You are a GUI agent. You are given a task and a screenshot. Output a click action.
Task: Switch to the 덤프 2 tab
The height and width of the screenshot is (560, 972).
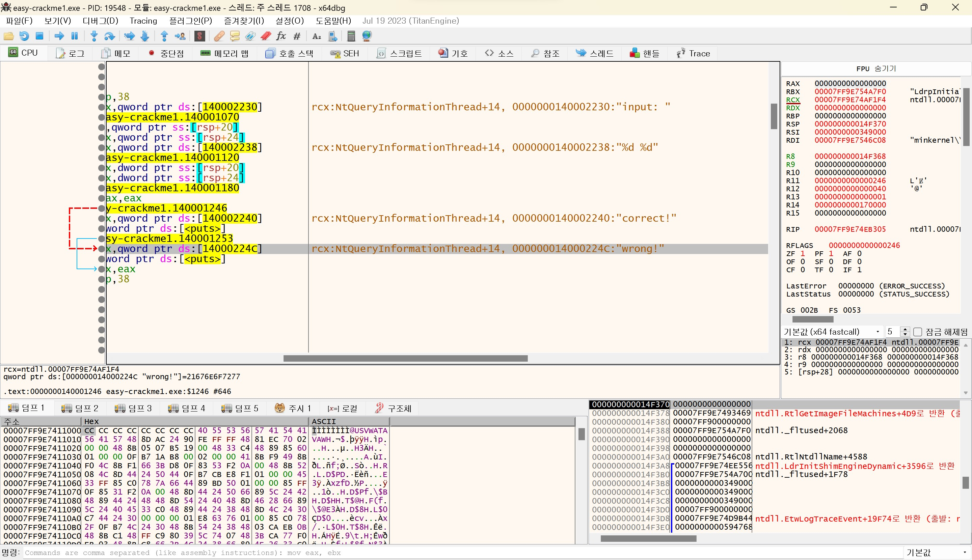pos(80,408)
